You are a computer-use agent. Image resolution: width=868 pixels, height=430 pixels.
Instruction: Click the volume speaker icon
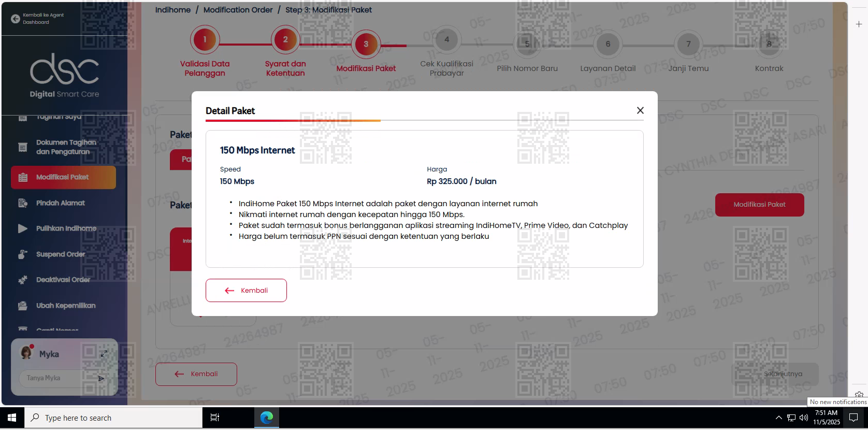pos(804,418)
